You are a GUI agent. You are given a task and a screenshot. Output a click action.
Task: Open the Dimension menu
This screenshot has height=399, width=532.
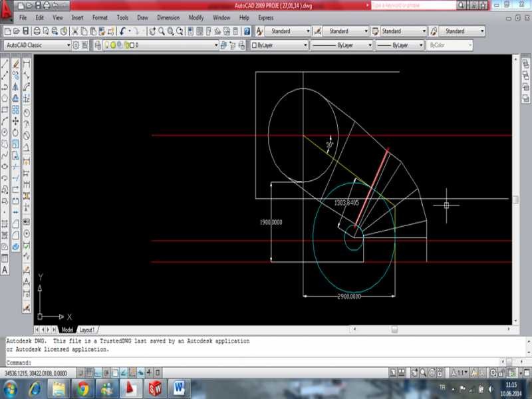(168, 18)
